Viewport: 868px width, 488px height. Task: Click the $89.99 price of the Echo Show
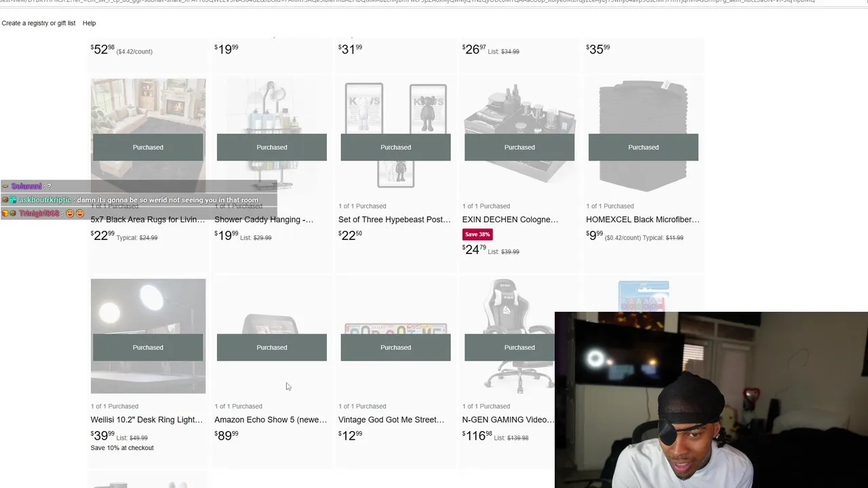(226, 435)
